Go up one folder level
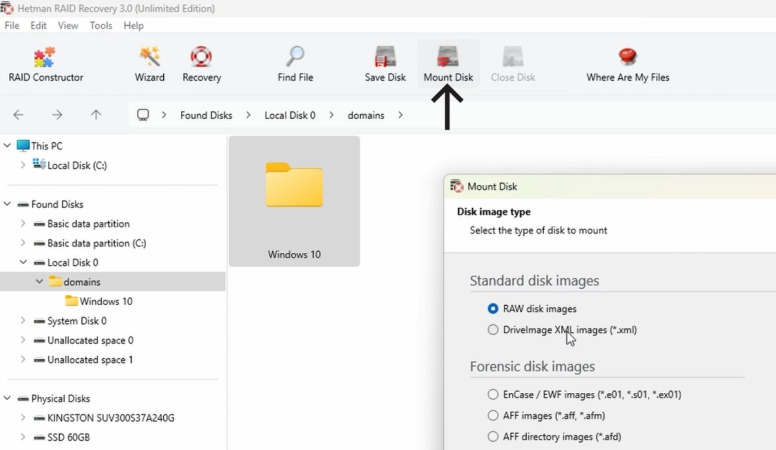The width and height of the screenshot is (776, 450). coord(96,115)
